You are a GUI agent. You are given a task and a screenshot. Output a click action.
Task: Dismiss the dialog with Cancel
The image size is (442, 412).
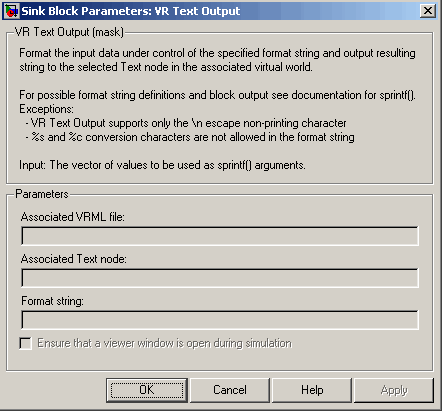point(230,390)
